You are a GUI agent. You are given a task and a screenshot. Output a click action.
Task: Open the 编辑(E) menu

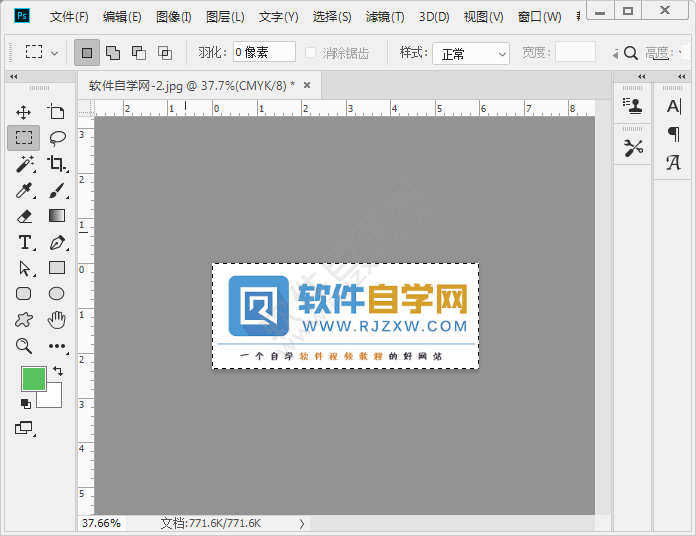pos(122,17)
